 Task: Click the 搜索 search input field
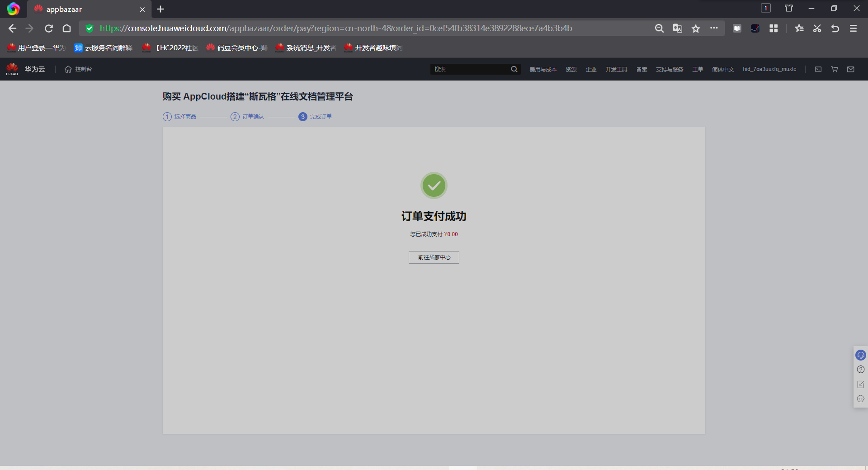pyautogui.click(x=470, y=69)
